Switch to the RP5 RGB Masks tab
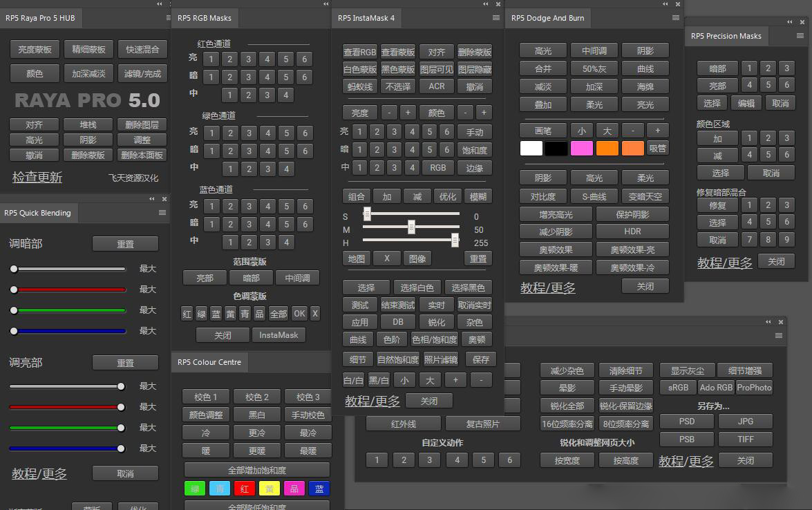This screenshot has width=812, height=510. coord(205,18)
